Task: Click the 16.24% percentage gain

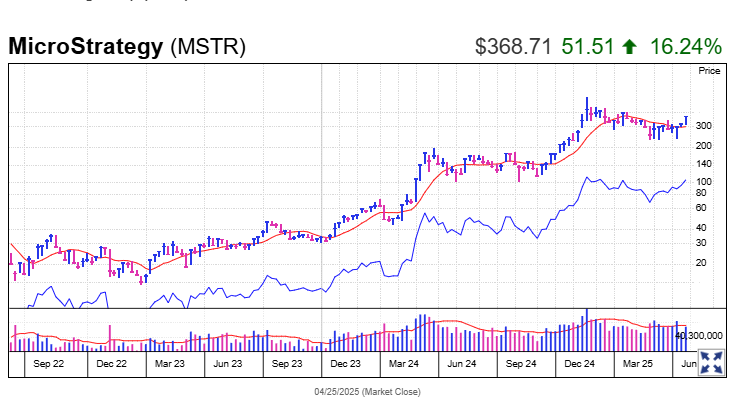Action: click(685, 46)
